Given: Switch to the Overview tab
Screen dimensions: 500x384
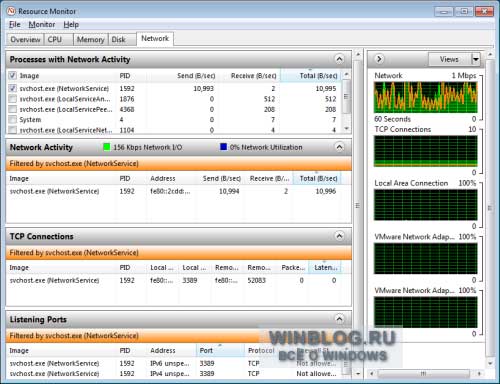Looking at the screenshot, I should pyautogui.click(x=25, y=40).
